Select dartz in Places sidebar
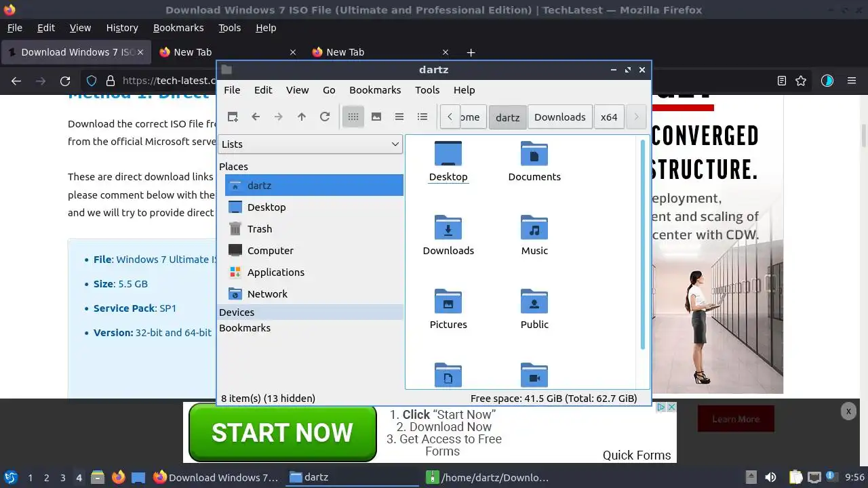This screenshot has width=868, height=488. [x=314, y=185]
